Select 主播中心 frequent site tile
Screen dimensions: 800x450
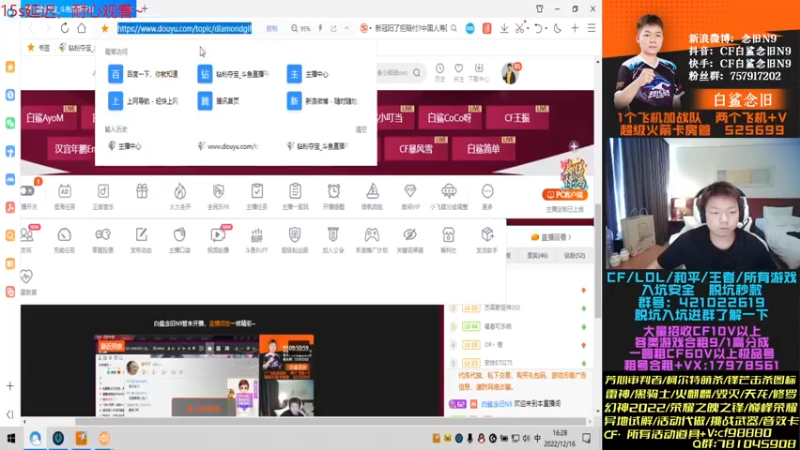point(308,74)
